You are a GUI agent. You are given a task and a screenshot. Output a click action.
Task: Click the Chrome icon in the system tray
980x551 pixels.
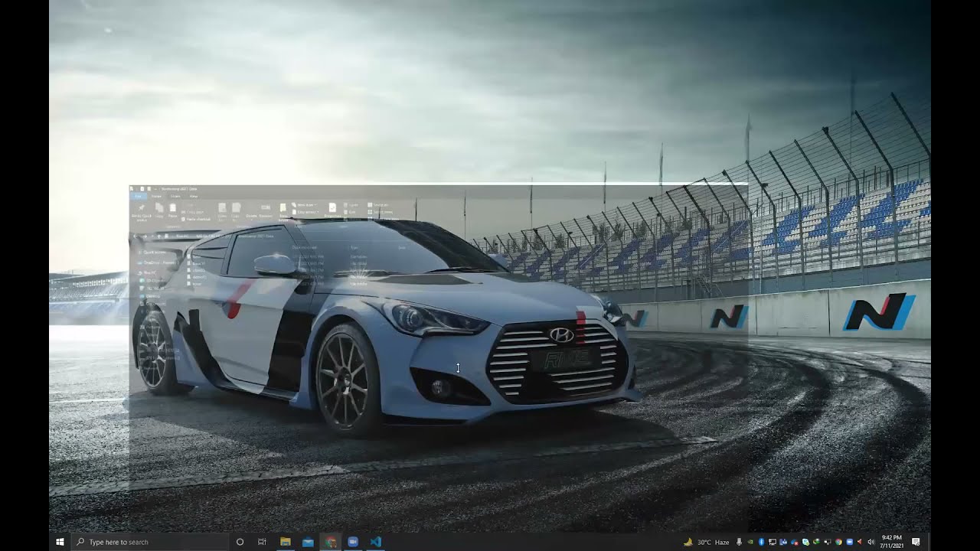pyautogui.click(x=838, y=542)
